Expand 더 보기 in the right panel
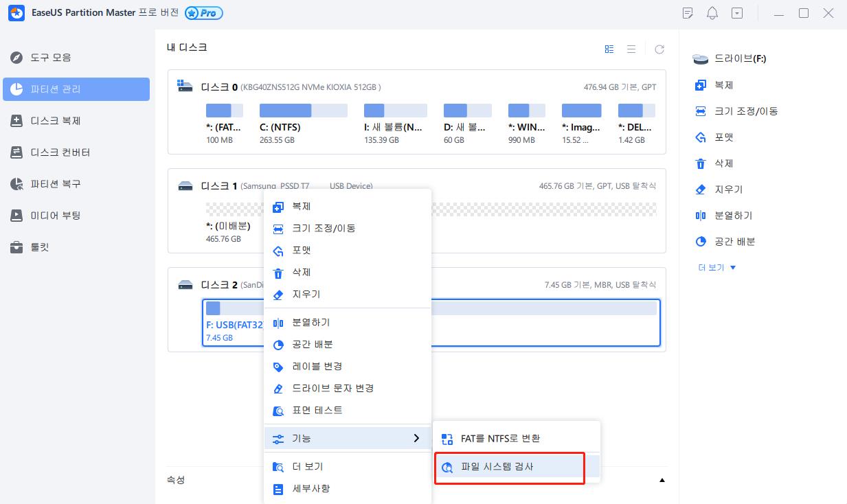847x504 pixels. (x=717, y=268)
